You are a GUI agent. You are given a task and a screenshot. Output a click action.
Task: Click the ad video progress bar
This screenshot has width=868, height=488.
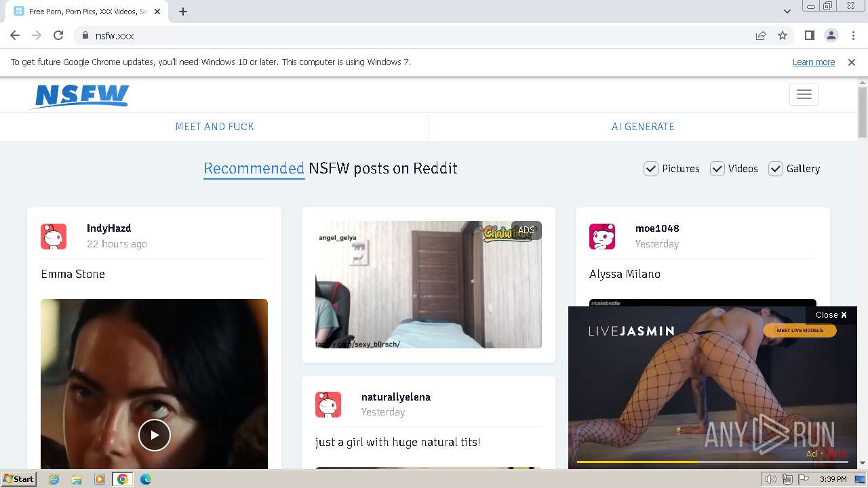[712, 462]
